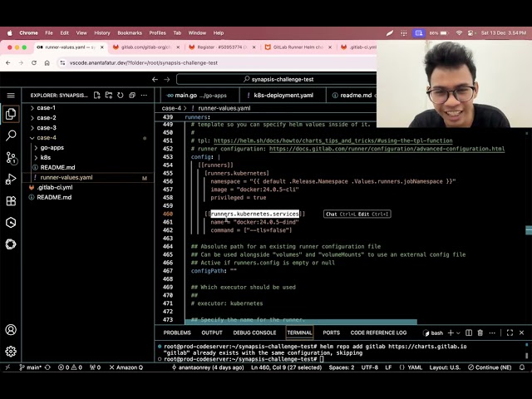The height and width of the screenshot is (399, 532).
Task: Open terminal launch profile dropdown arrow
Action: tap(458, 332)
